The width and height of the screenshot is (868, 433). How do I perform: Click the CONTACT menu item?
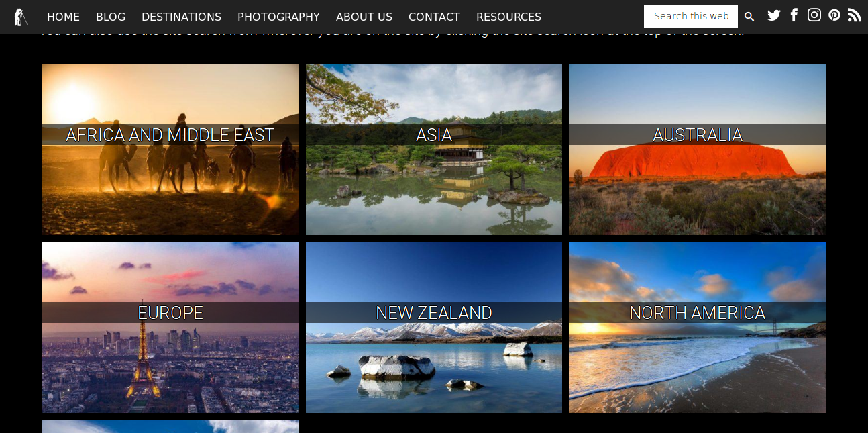click(434, 17)
